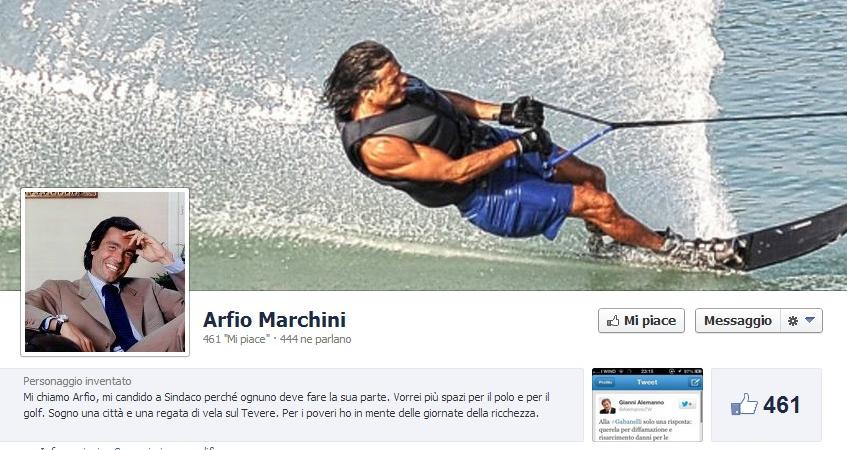Open the 444 ne parlano link
Viewport: 847px width, 450px height.
pyautogui.click(x=315, y=339)
